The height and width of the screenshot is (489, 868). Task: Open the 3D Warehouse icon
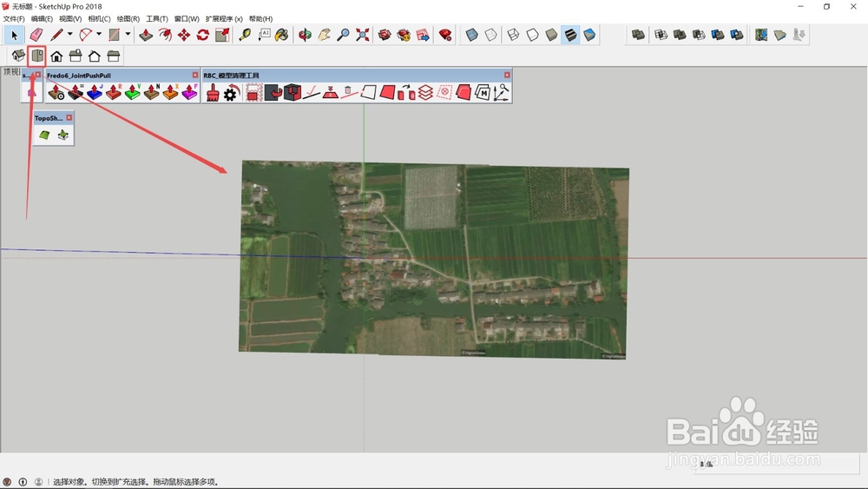click(385, 35)
